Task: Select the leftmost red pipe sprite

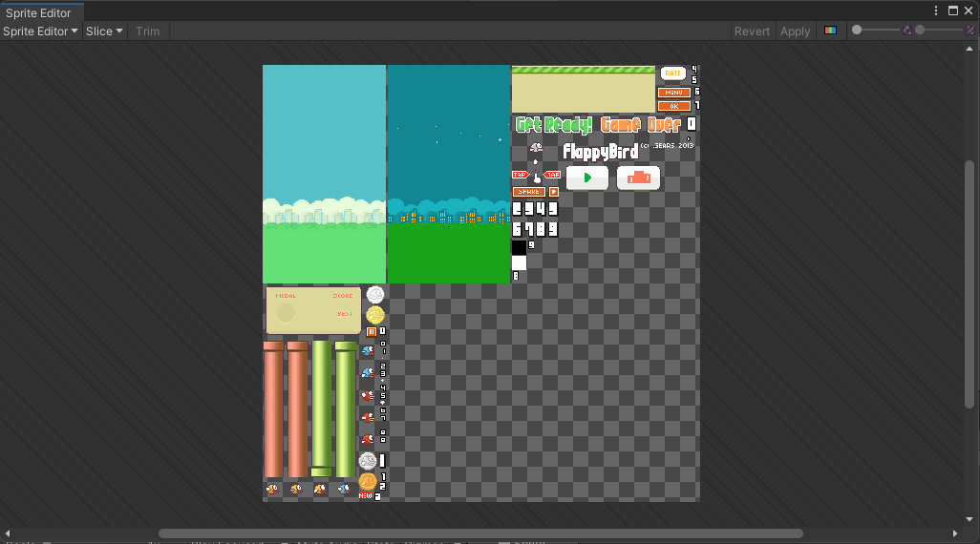Action: coord(273,409)
